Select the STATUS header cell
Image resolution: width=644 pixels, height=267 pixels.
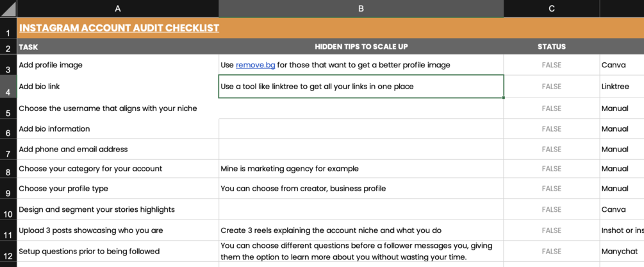tap(551, 47)
